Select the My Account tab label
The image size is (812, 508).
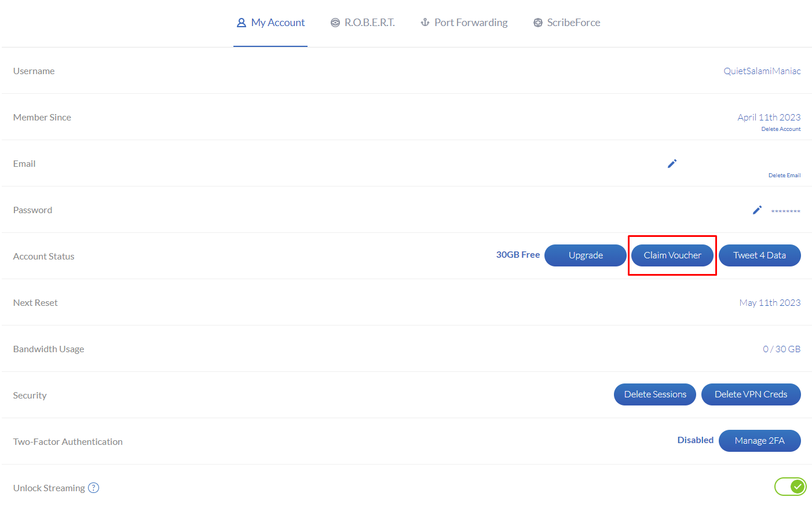coord(278,23)
